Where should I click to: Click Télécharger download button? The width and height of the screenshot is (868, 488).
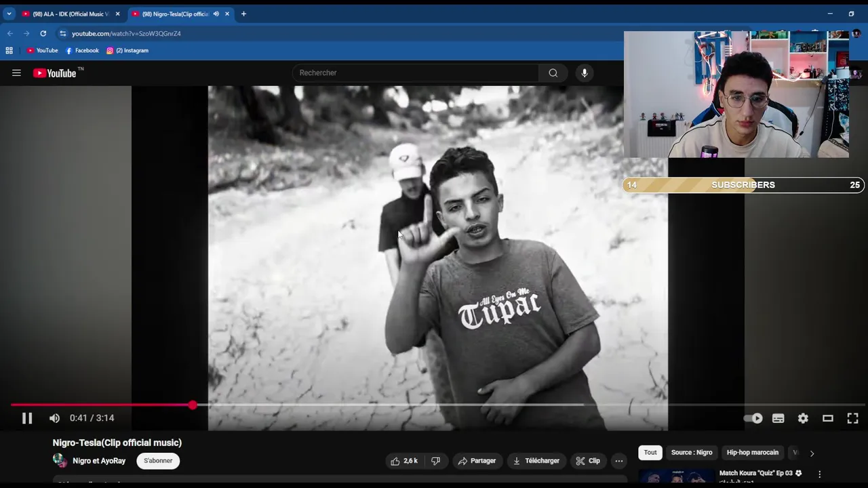pos(536,461)
